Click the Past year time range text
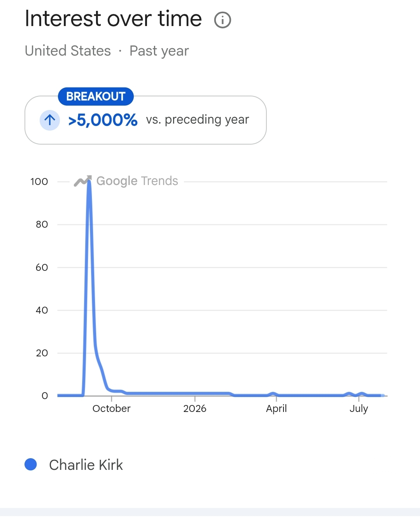The width and height of the screenshot is (420, 520). 159,51
